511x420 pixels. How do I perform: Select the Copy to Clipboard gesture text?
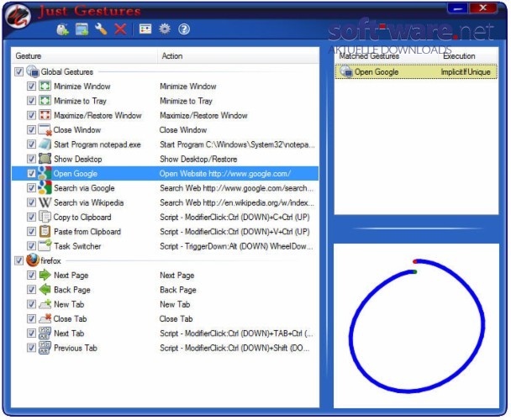(82, 218)
